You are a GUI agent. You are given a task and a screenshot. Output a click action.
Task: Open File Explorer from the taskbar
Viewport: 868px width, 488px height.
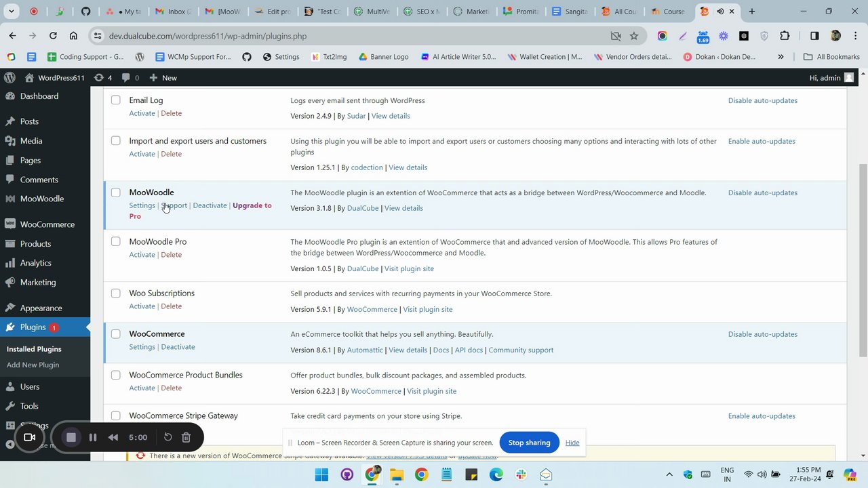[397, 474]
